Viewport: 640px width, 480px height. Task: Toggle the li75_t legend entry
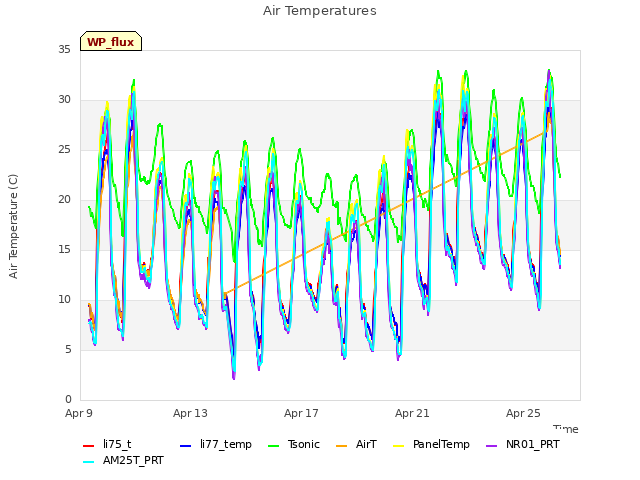(x=107, y=444)
